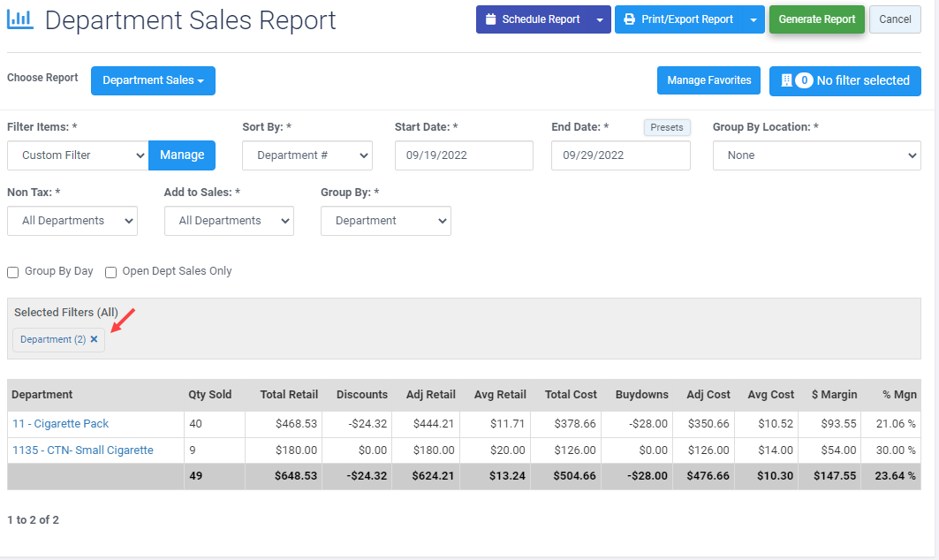Click the bar chart icon beside the report title

(22, 19)
